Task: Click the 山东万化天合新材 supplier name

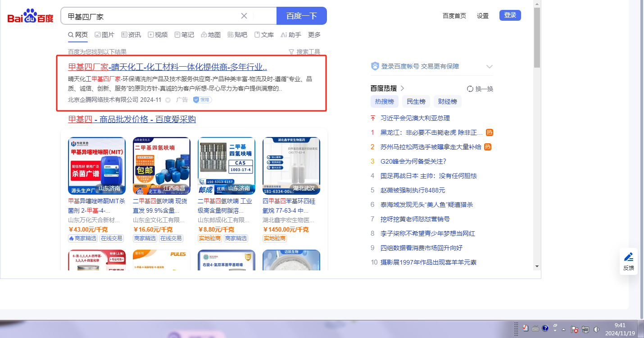Action: point(94,220)
